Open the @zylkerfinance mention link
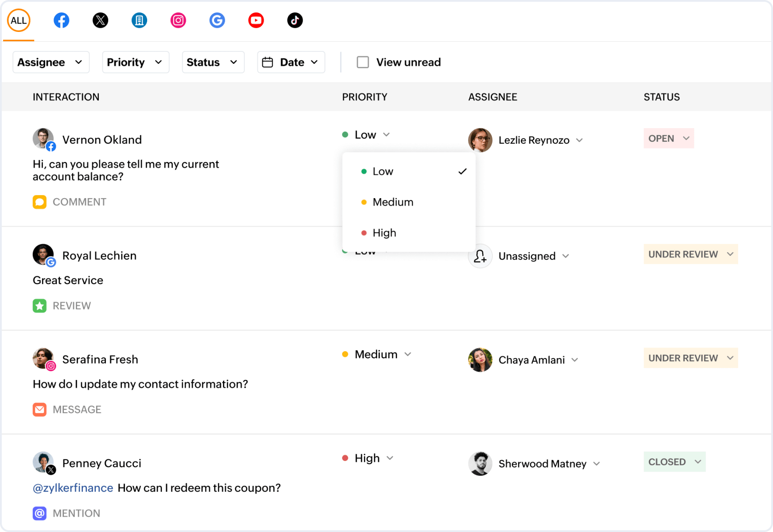The width and height of the screenshot is (773, 532). tap(73, 488)
